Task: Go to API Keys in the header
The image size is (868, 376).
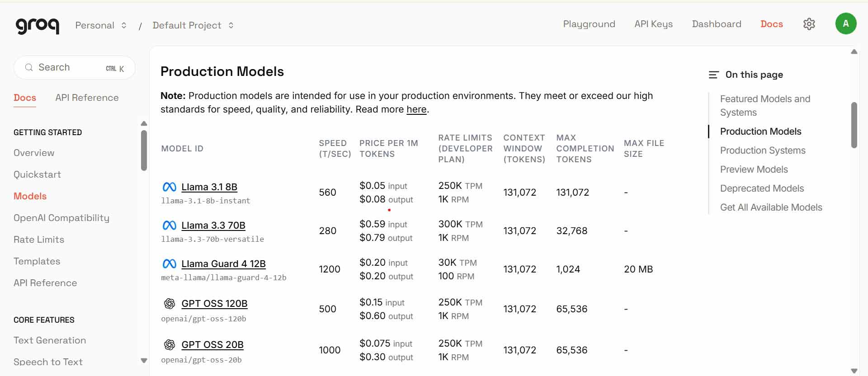Action: 653,24
